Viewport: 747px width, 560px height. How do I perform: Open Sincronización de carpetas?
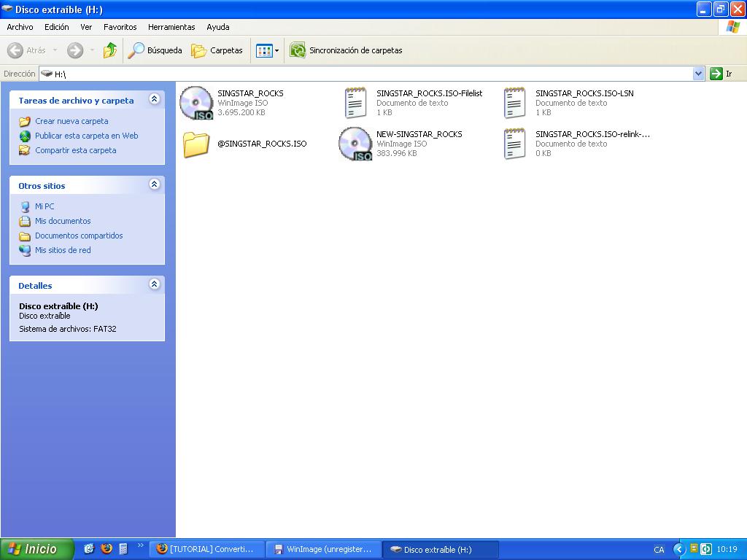point(347,50)
